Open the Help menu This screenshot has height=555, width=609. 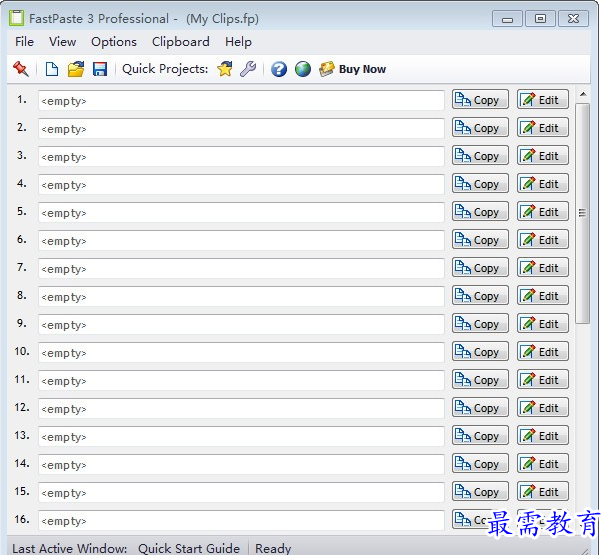click(238, 42)
